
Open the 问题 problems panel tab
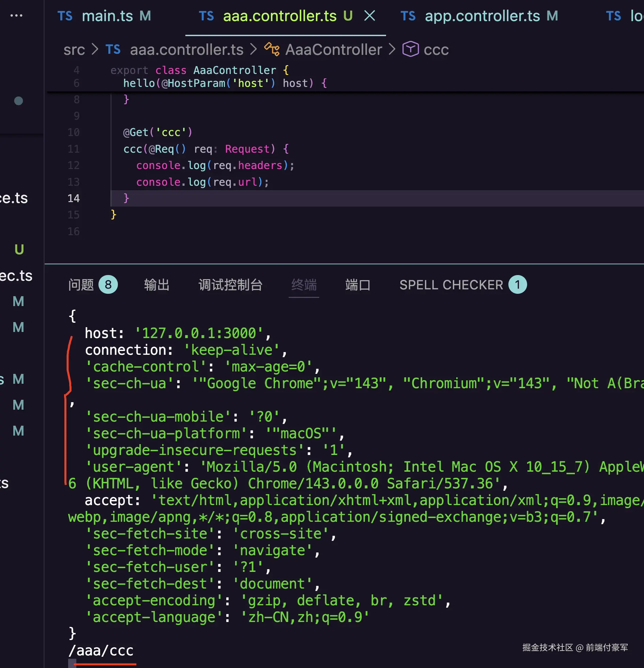[x=81, y=285]
